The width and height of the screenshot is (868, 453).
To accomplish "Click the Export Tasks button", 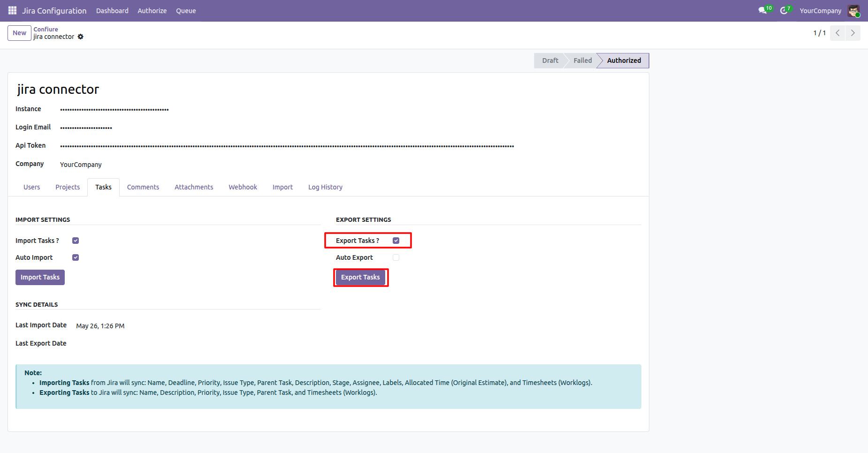I will coord(360,277).
